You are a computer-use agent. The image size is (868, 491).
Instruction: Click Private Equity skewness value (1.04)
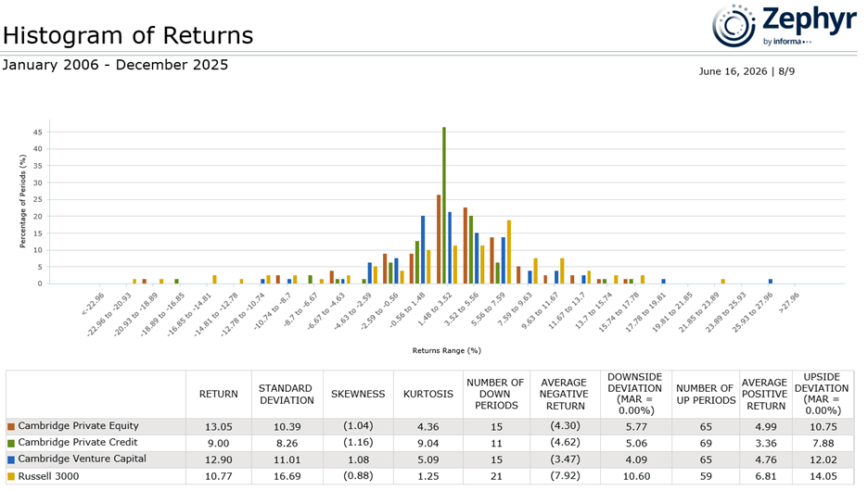point(358,426)
